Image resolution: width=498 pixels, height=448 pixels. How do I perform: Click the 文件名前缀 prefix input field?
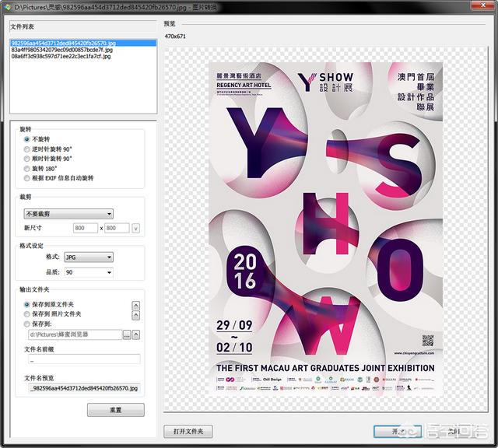(x=84, y=360)
